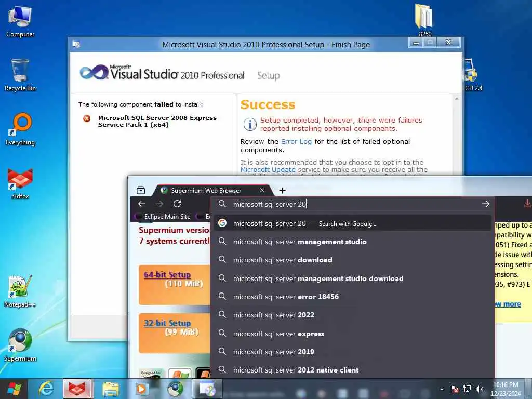The height and width of the screenshot is (399, 532).
Task: Choose suggestion 'microsoft sql server 2022'
Action: pos(353,315)
